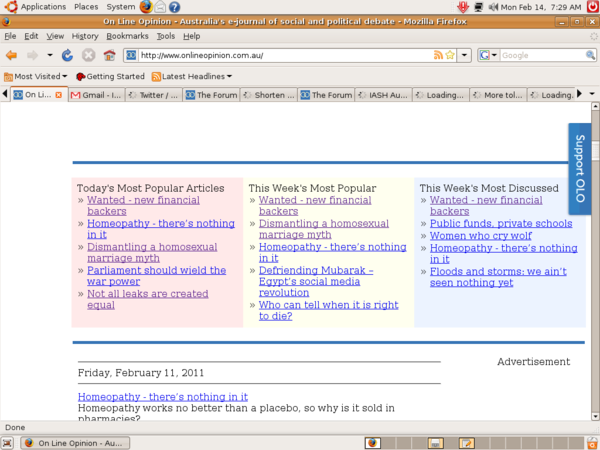Switch to workspace with notepad icon
The width and height of the screenshot is (600, 450).
[x=466, y=443]
